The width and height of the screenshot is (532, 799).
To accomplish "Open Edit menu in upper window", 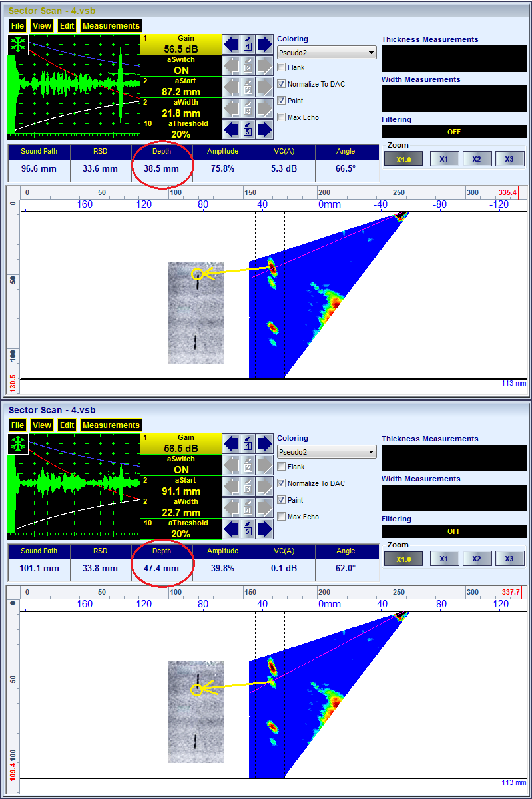I will pyautogui.click(x=67, y=26).
